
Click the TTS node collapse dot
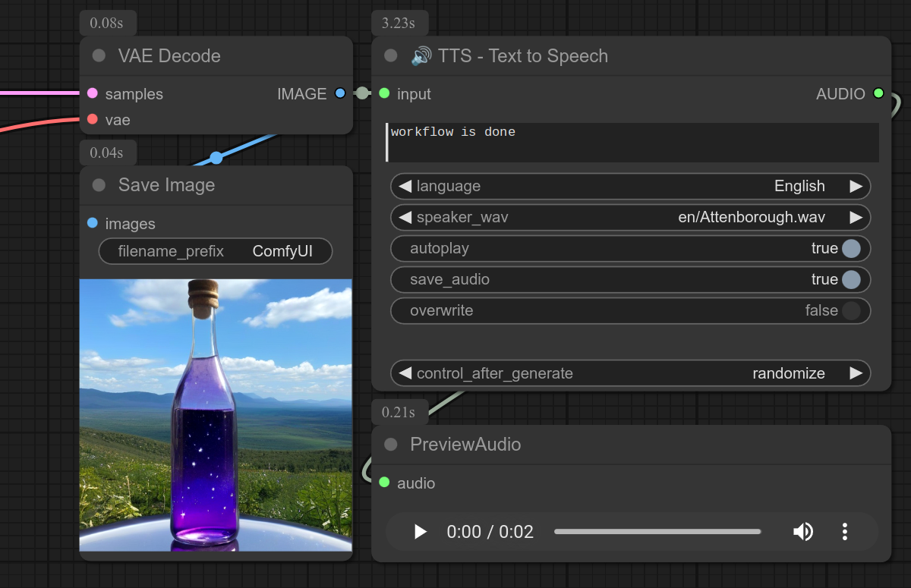391,56
